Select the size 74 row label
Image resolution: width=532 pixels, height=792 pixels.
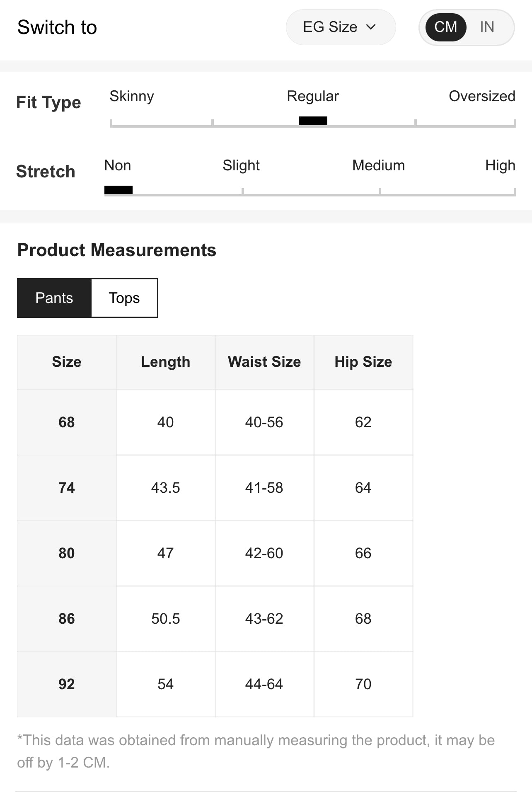click(x=67, y=488)
